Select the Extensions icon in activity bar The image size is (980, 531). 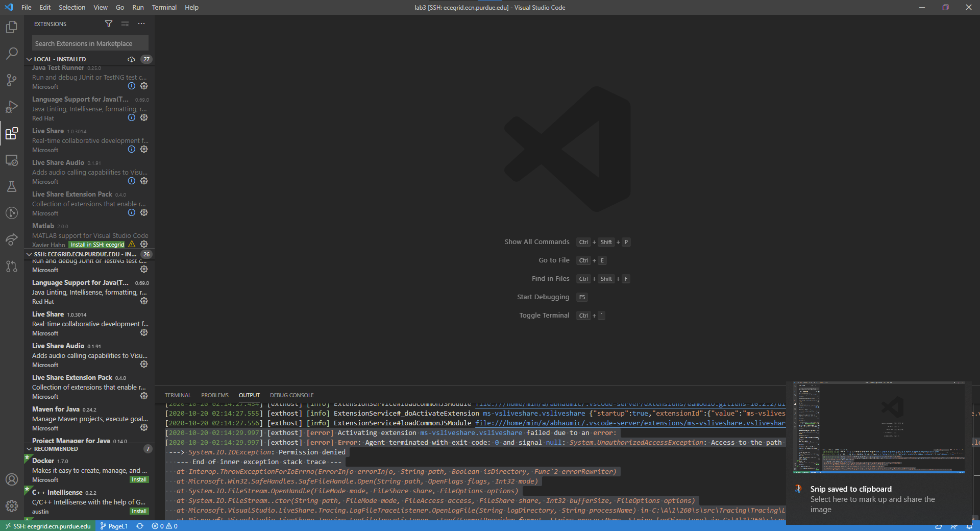12,133
